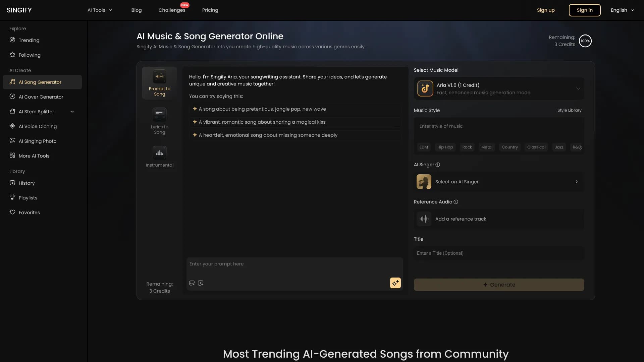Select the Jazz style tag

(x=559, y=147)
